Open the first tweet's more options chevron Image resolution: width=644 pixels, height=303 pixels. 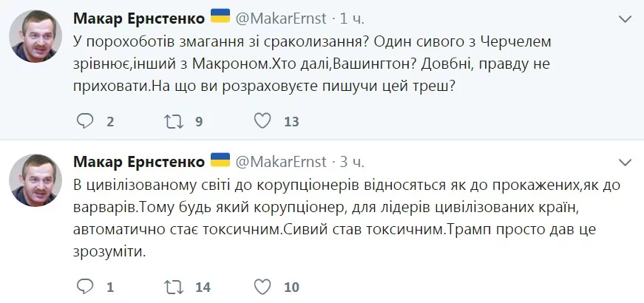pos(627,16)
